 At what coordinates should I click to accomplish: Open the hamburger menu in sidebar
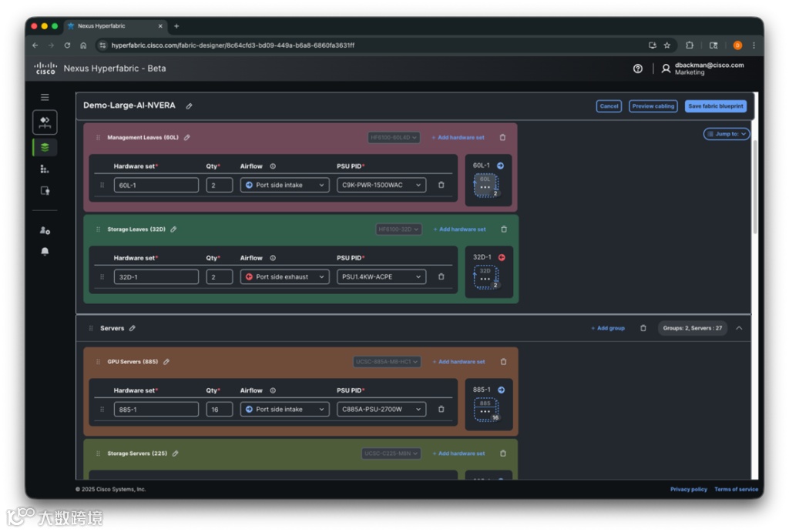[x=45, y=97]
